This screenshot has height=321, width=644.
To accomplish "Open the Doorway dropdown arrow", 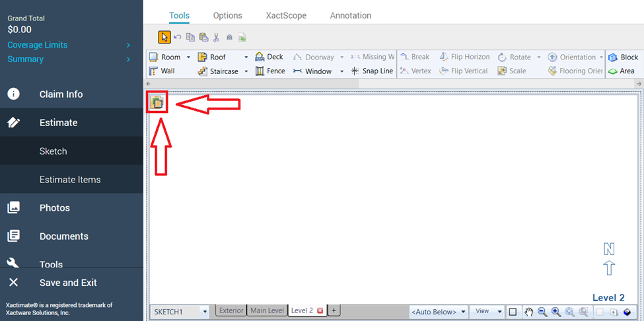I will click(341, 57).
